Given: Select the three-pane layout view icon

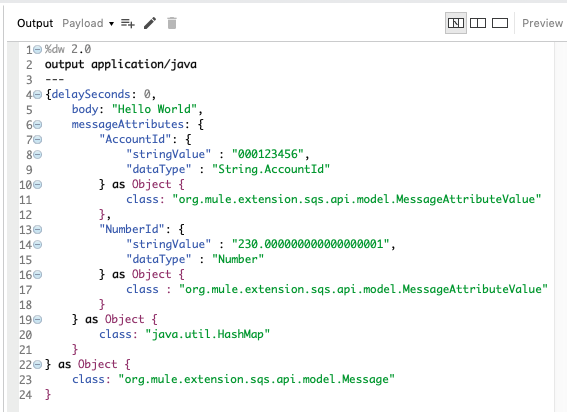Looking at the screenshot, I should (x=456, y=23).
